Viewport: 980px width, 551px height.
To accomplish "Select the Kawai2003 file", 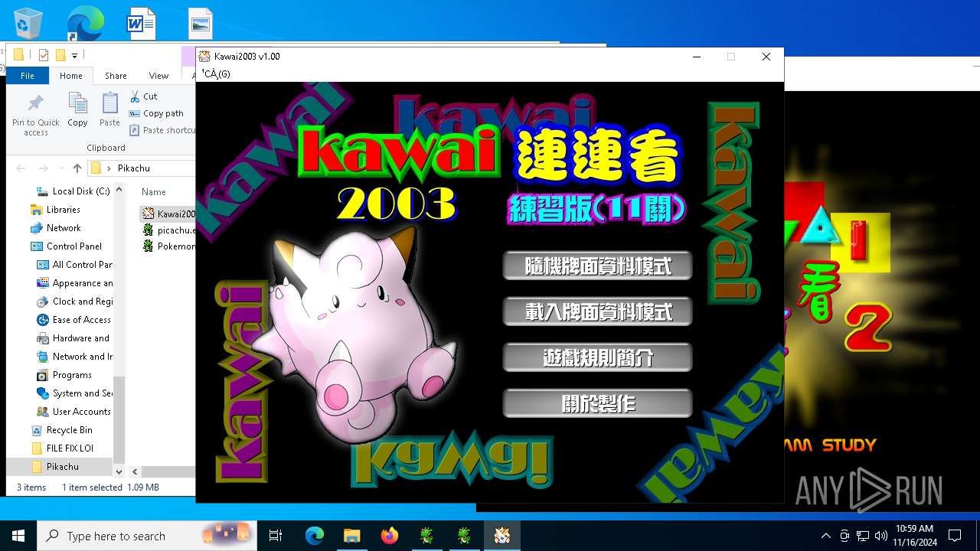I will pos(168,214).
